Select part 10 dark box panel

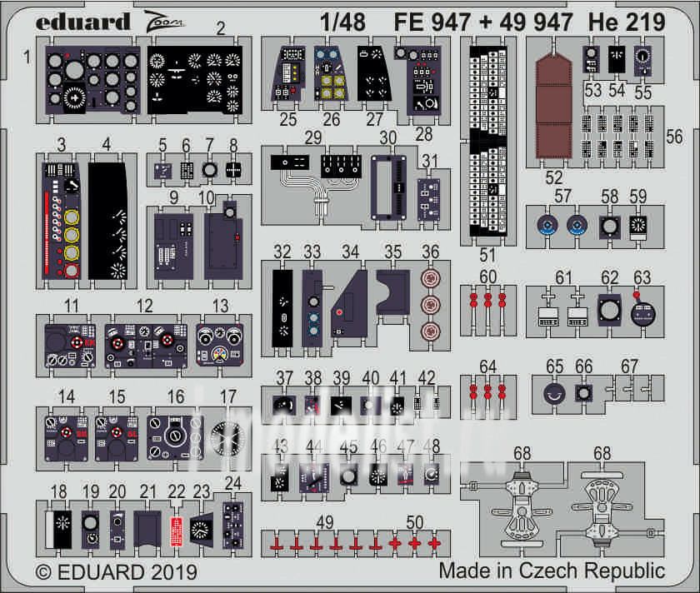[223, 242]
